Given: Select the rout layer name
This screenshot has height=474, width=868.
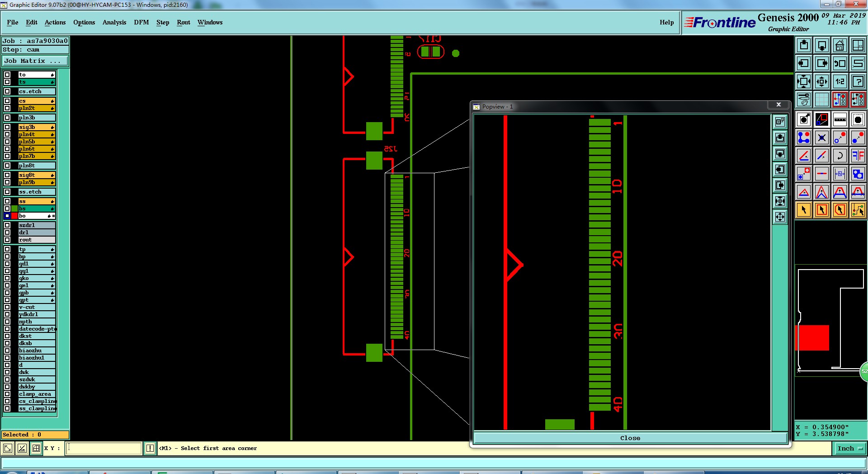Looking at the screenshot, I should click(x=37, y=240).
